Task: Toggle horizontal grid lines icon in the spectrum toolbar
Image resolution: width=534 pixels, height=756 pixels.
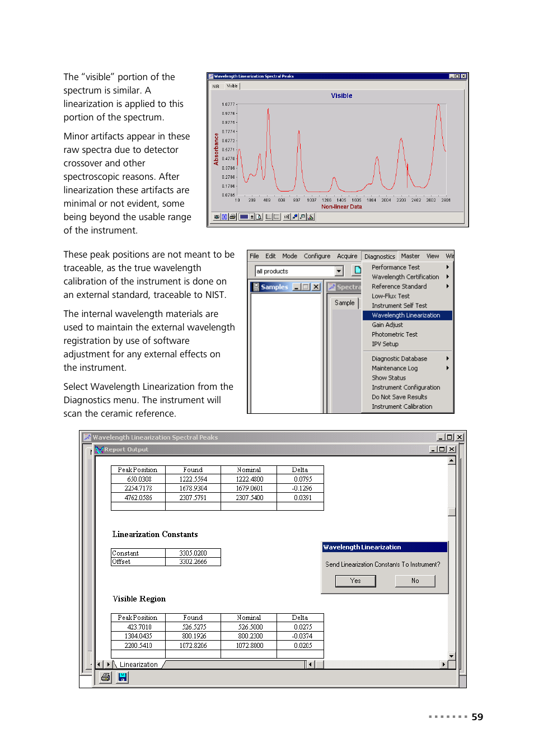Action: click(x=277, y=217)
